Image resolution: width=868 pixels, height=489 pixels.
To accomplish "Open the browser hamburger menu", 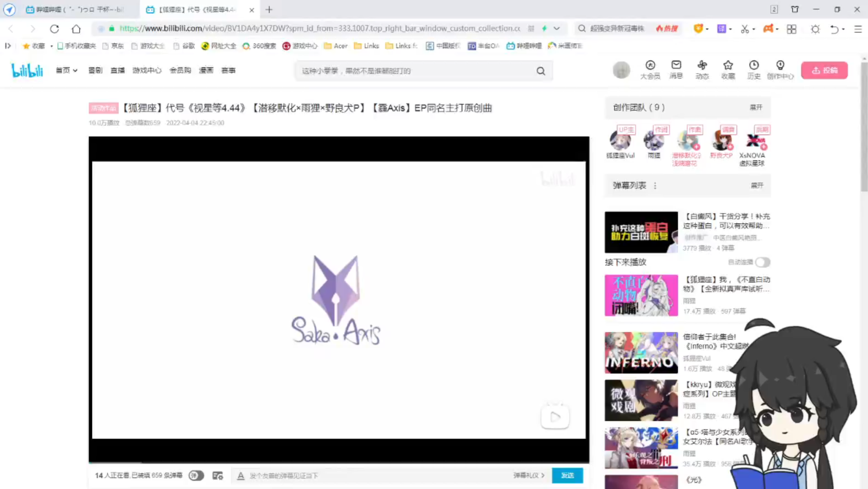I will (x=858, y=29).
